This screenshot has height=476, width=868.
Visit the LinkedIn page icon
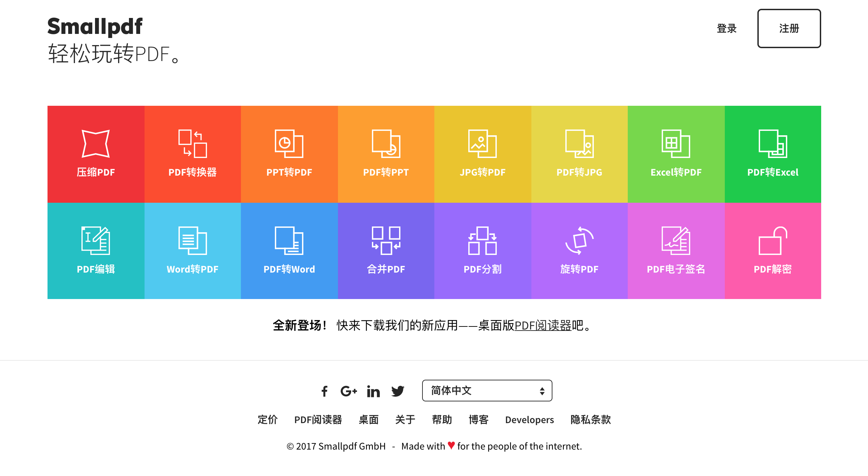click(373, 391)
